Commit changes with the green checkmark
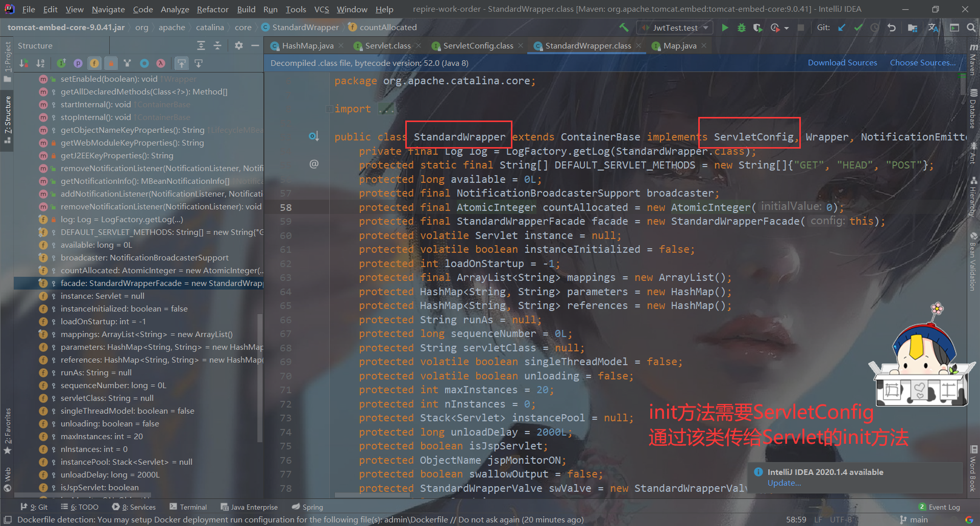980x526 pixels. tap(859, 28)
